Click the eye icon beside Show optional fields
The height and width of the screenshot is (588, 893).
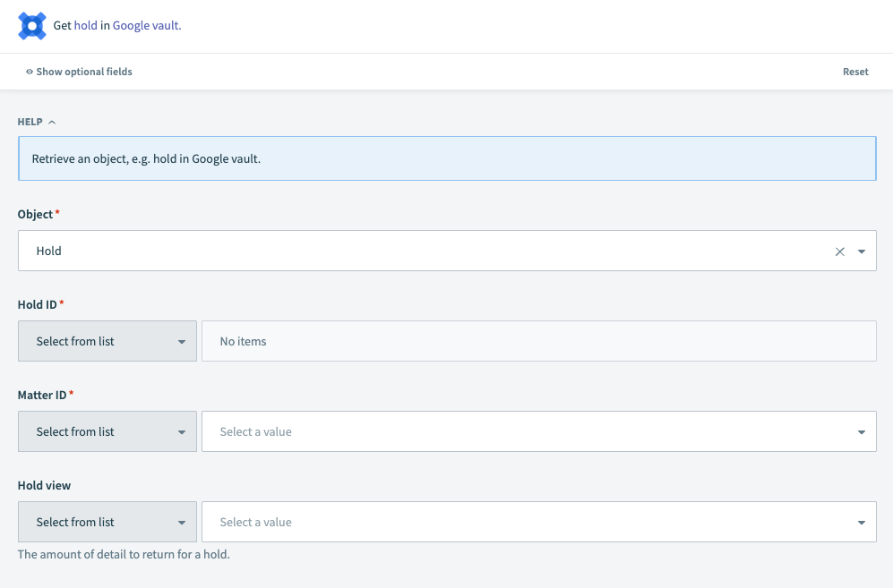point(29,72)
